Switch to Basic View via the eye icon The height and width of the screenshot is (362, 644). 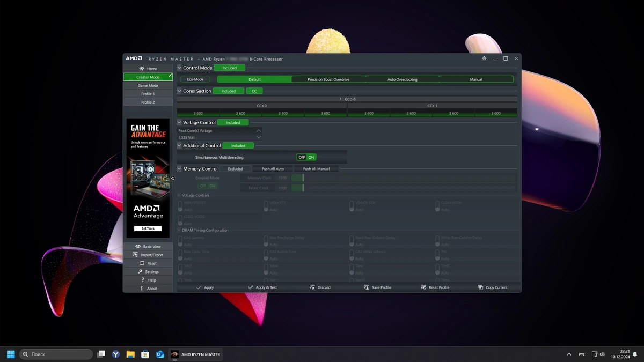coord(148,247)
